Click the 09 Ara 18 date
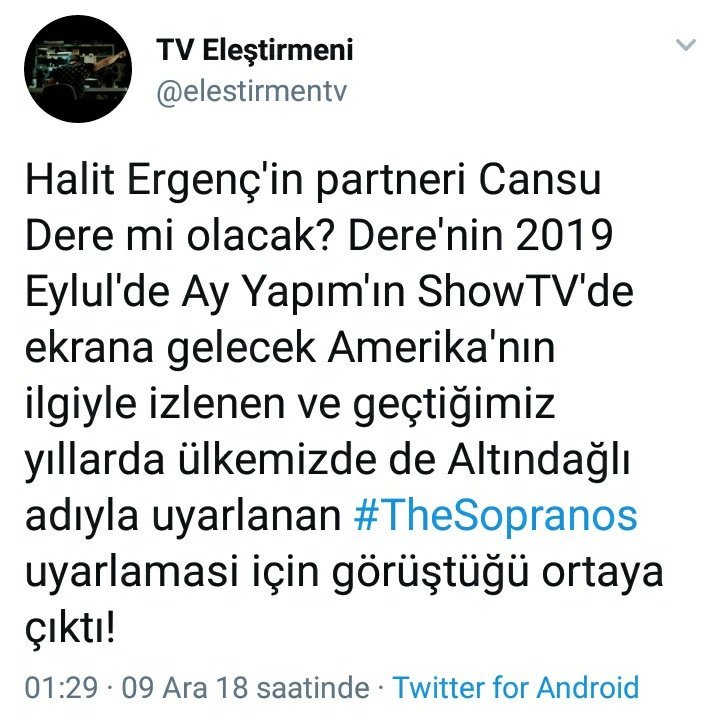The width and height of the screenshot is (720, 723). point(184,687)
